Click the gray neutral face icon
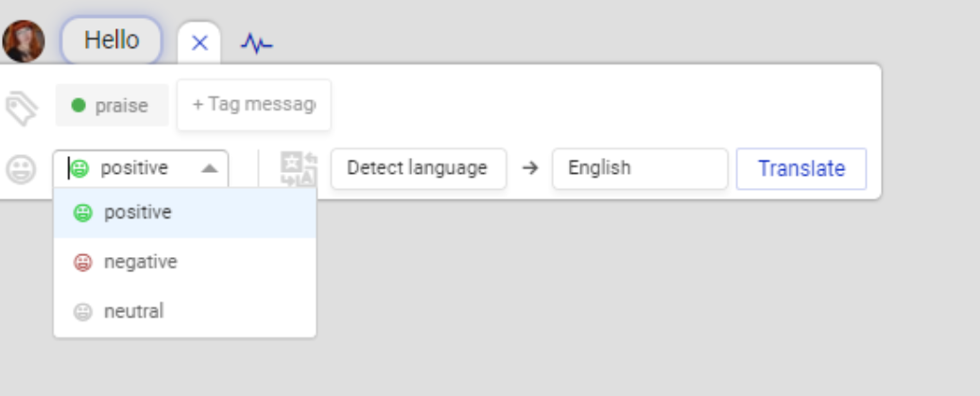Viewport: 980px width, 396px height. (x=83, y=312)
